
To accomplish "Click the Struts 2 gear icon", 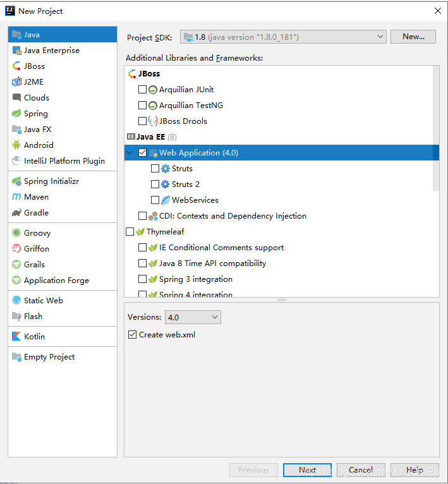I will [x=166, y=185].
